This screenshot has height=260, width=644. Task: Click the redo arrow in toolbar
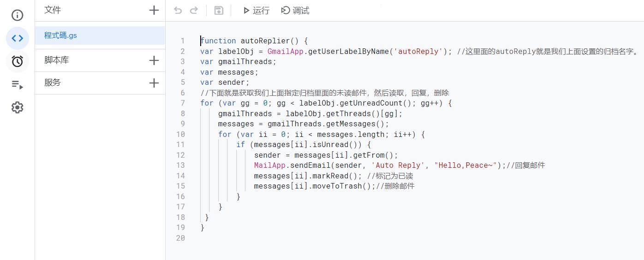[x=194, y=11]
